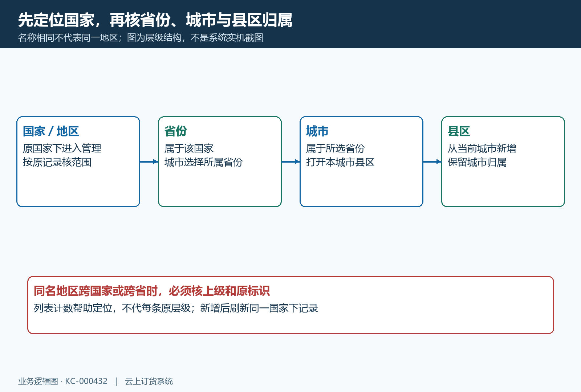Click the line 保留城市归属
Viewport: 581px width, 392px height.
477,162
